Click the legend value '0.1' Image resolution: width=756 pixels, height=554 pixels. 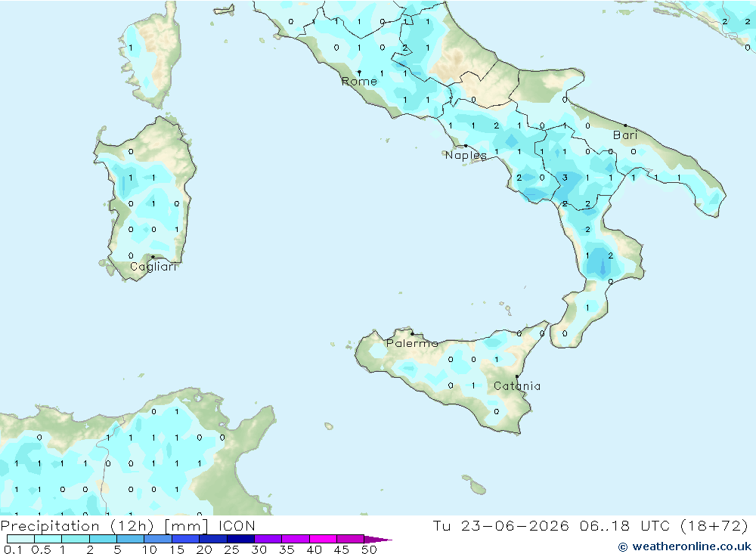pyautogui.click(x=13, y=549)
